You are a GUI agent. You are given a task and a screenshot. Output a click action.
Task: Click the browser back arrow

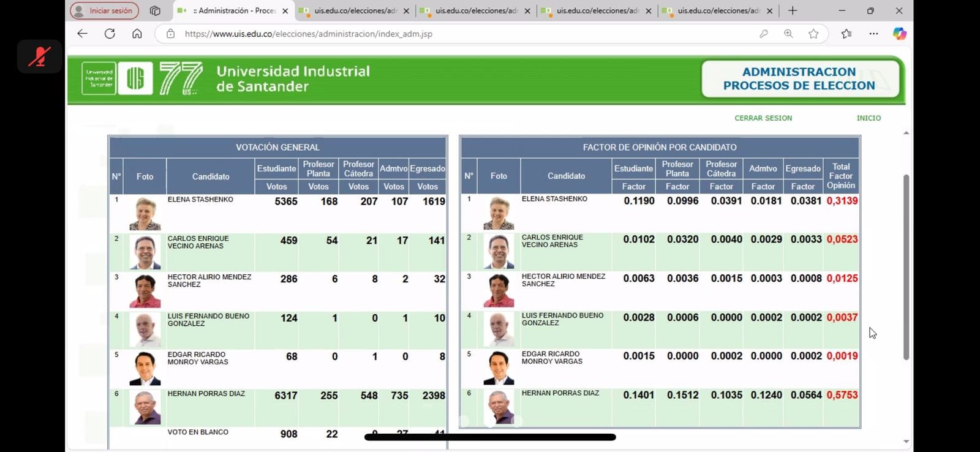pos(82,34)
